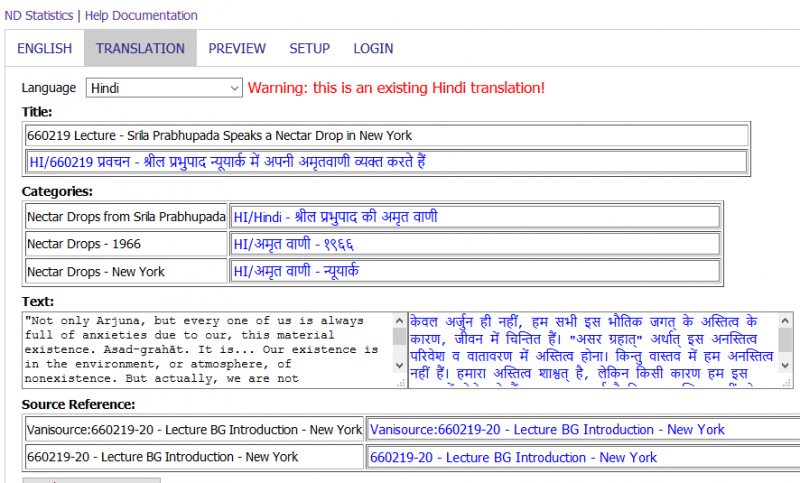Click the down arrow of Hindi text scrollbar
The height and width of the screenshot is (483, 800).
coord(785,365)
